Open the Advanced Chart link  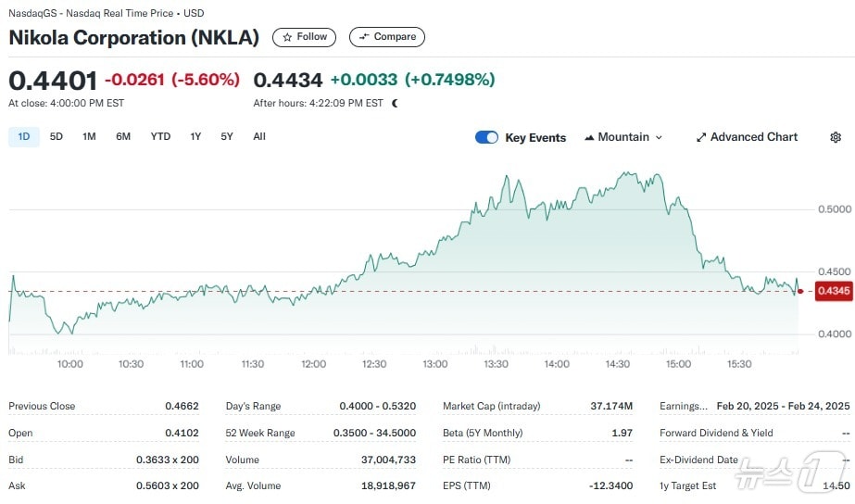pos(753,137)
